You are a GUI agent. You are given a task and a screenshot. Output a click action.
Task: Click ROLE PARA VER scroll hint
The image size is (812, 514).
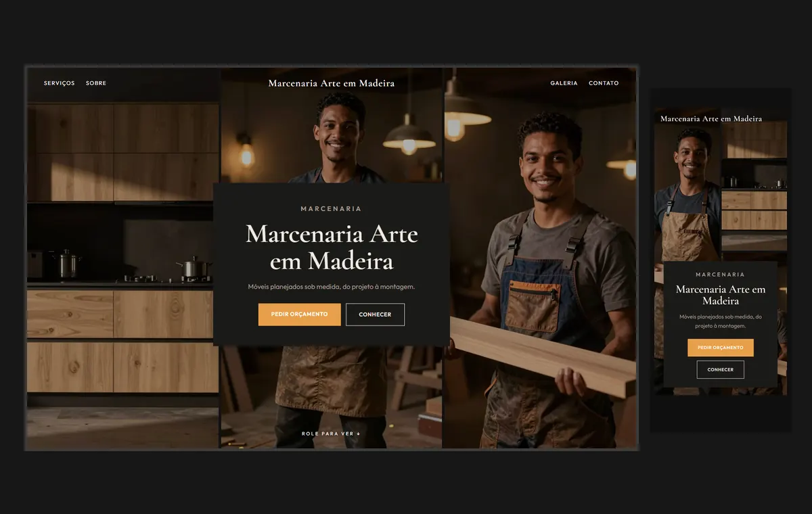(x=332, y=434)
